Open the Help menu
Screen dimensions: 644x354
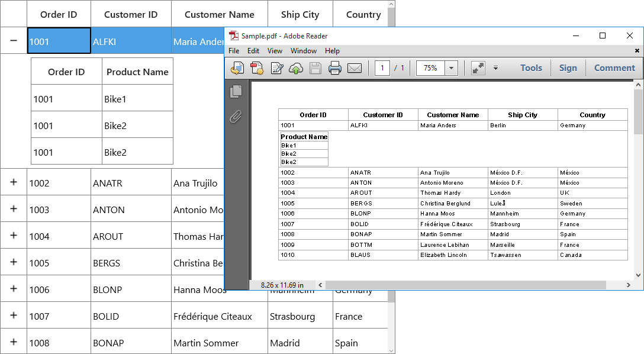point(332,50)
